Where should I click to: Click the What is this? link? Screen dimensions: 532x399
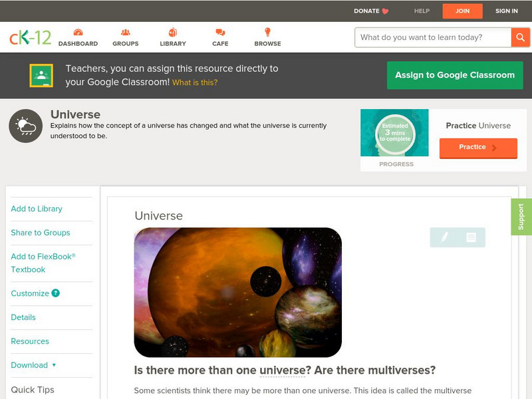pyautogui.click(x=195, y=82)
